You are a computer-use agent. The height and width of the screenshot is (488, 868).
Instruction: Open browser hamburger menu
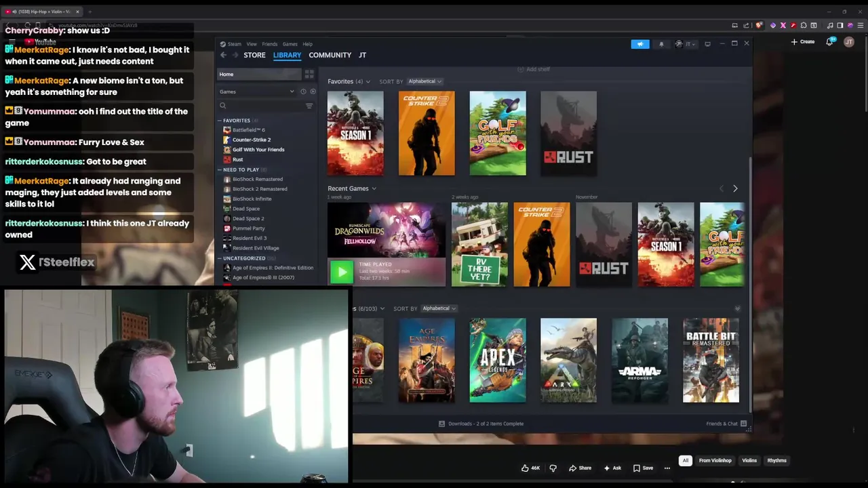(x=861, y=25)
